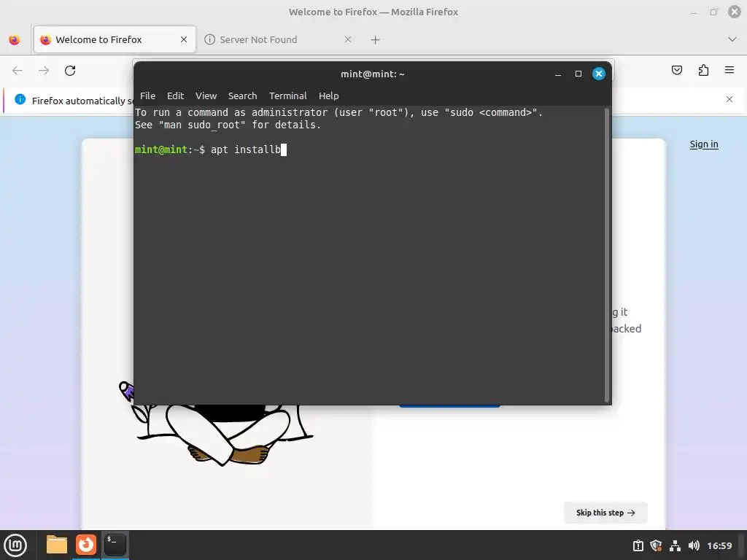Screen dimensions: 747x560
Task: Click the notification bar info icon
Action: click(20, 99)
